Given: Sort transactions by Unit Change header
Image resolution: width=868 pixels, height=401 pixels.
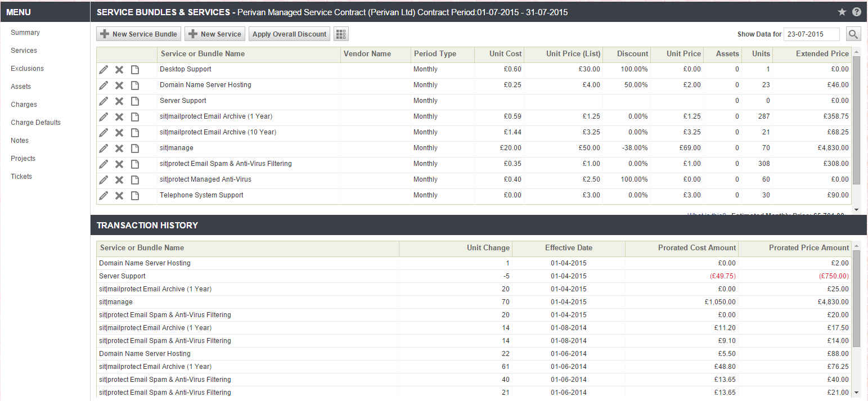Looking at the screenshot, I should (456, 249).
